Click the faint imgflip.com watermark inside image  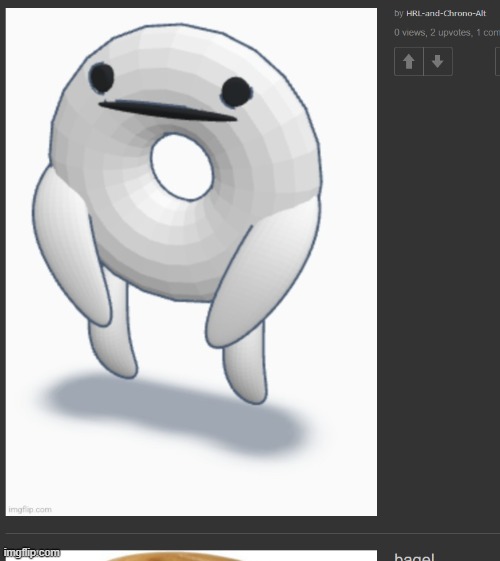point(30,509)
